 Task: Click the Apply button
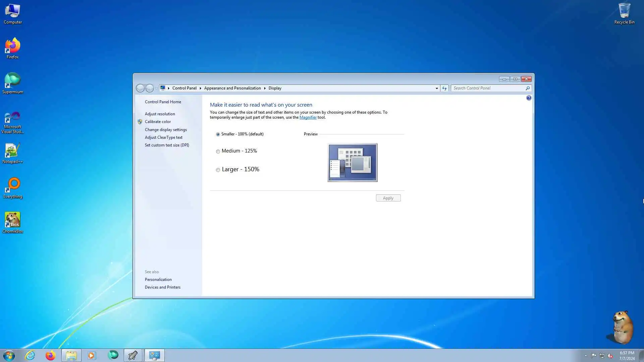point(388,198)
